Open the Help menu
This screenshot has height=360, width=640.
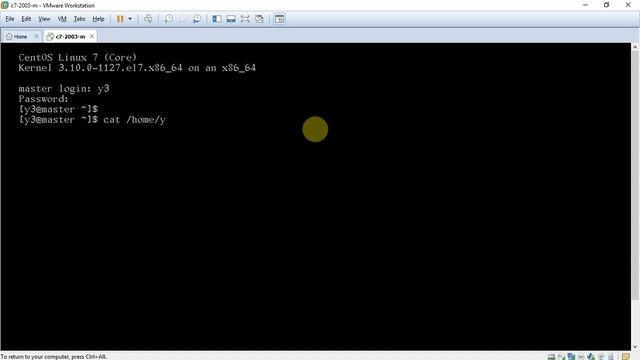click(98, 19)
